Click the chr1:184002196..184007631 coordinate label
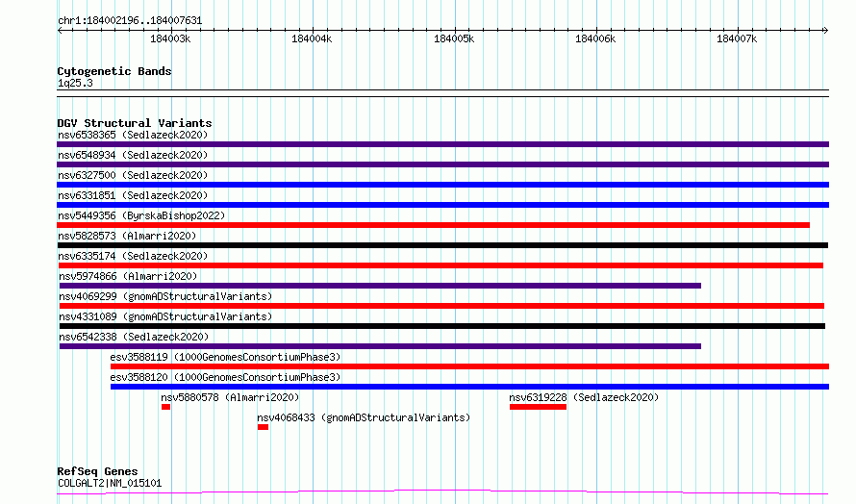856x504 pixels. pos(130,21)
